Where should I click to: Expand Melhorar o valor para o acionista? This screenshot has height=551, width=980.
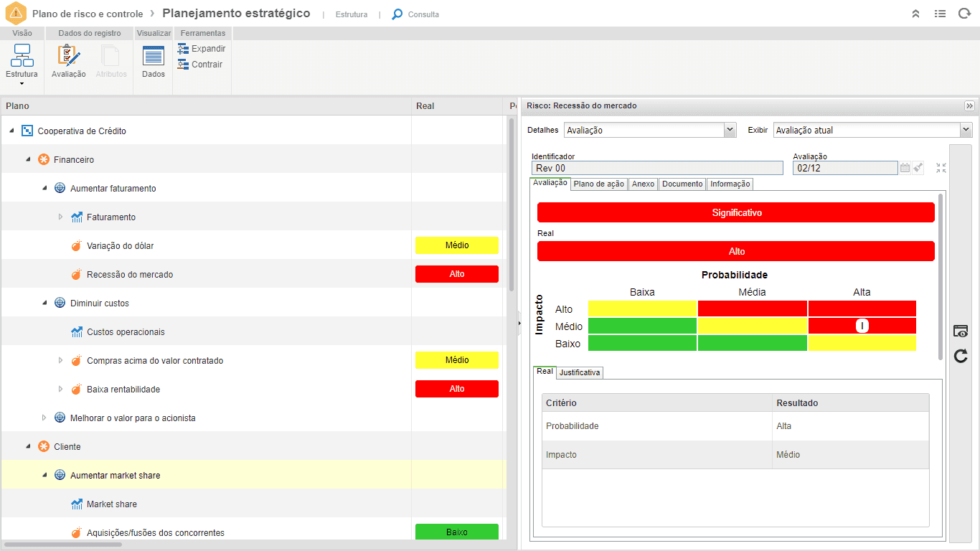(x=44, y=418)
